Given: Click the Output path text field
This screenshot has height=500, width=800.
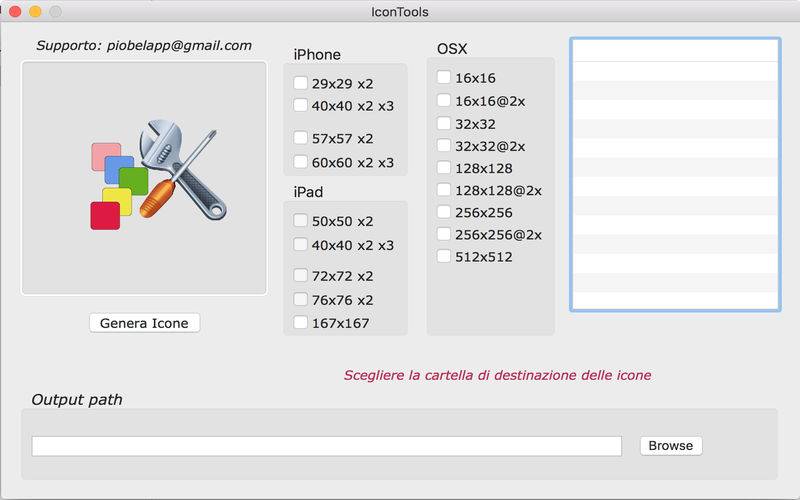Looking at the screenshot, I should 327,446.
